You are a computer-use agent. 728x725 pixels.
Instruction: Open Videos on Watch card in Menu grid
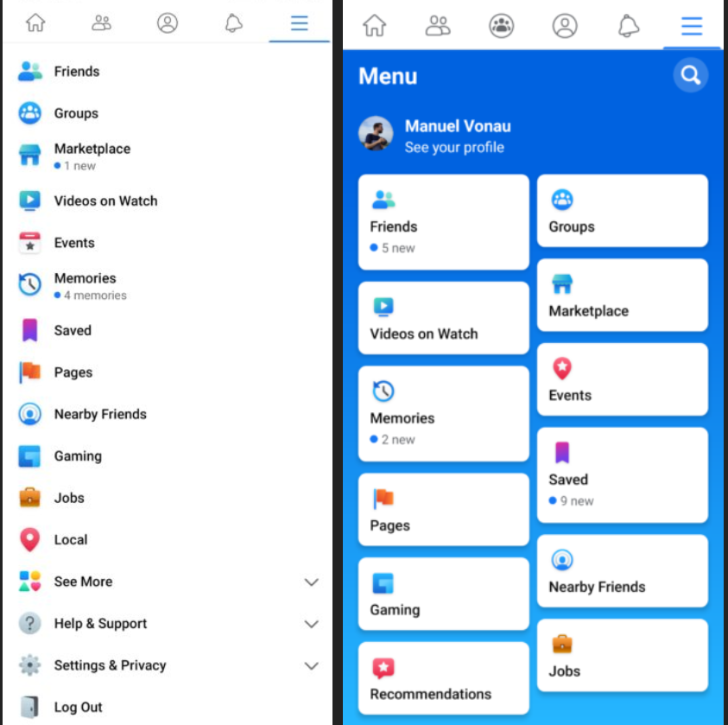coord(443,318)
